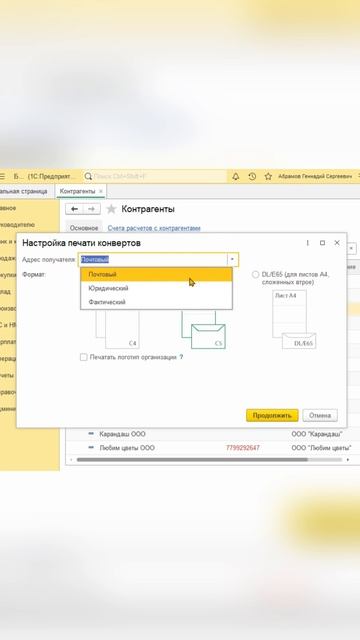
Task: Go back with the left arrow button
Action: [x=74, y=209]
